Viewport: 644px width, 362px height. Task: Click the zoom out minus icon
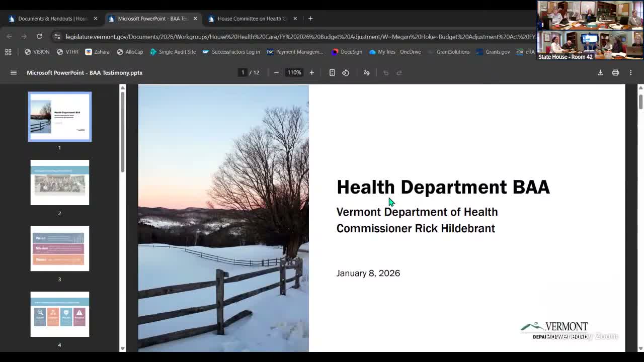[276, 72]
